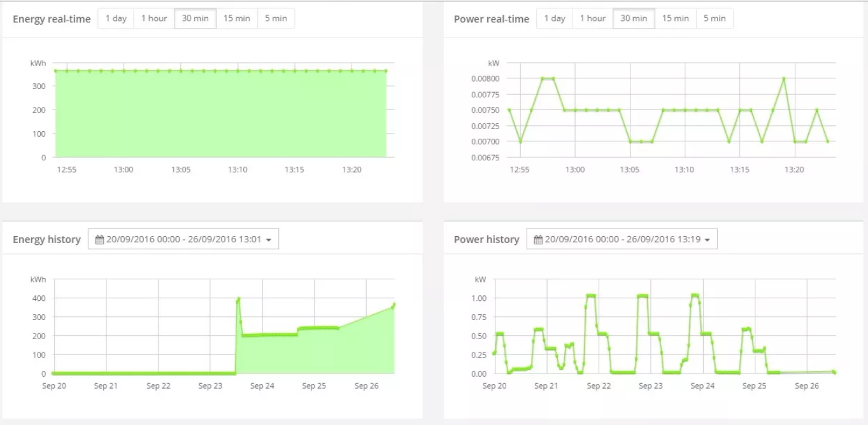Select 1 day range for Energy real-time
This screenshot has height=425, width=868.
116,18
